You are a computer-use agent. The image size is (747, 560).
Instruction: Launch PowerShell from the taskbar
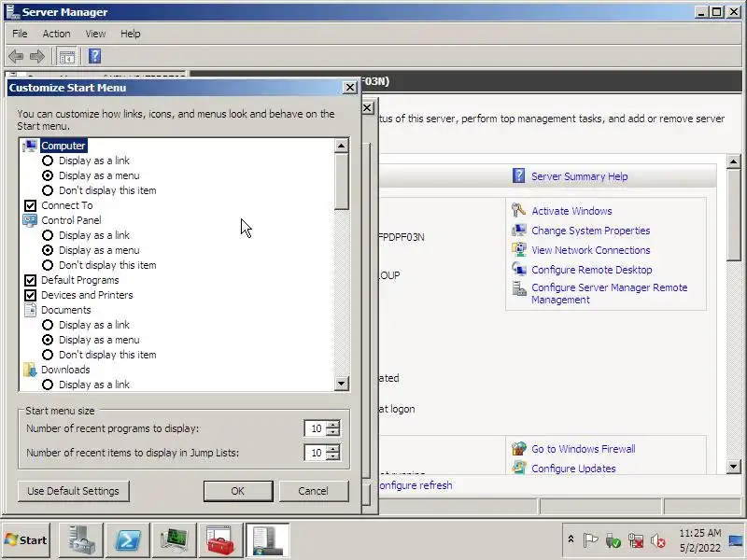[127, 540]
